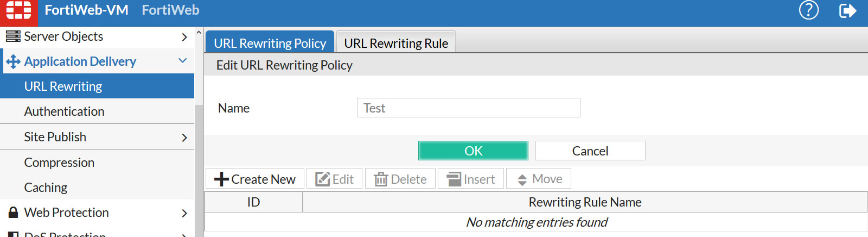The image size is (868, 237).
Task: Click the Application Delivery cross-arrows icon
Action: coord(13,61)
